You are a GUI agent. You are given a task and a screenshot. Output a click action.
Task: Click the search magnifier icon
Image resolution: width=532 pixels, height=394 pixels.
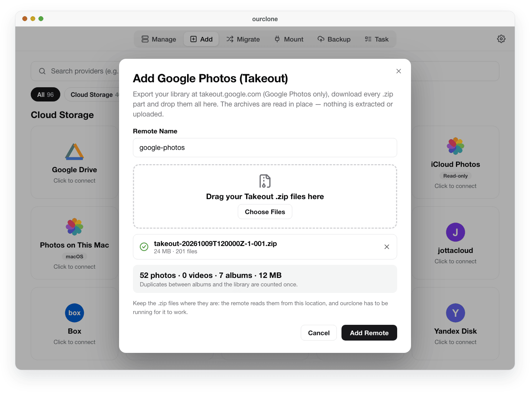(42, 71)
